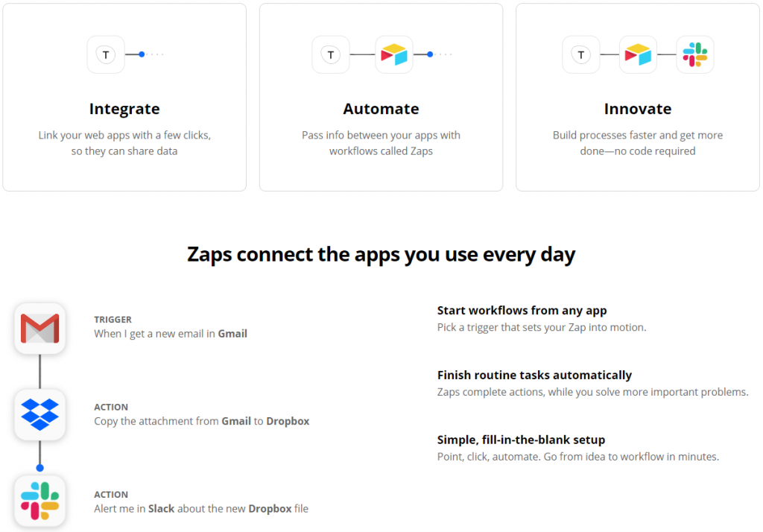
Task: Click the blue dot in the Integrate card
Action: (142, 54)
